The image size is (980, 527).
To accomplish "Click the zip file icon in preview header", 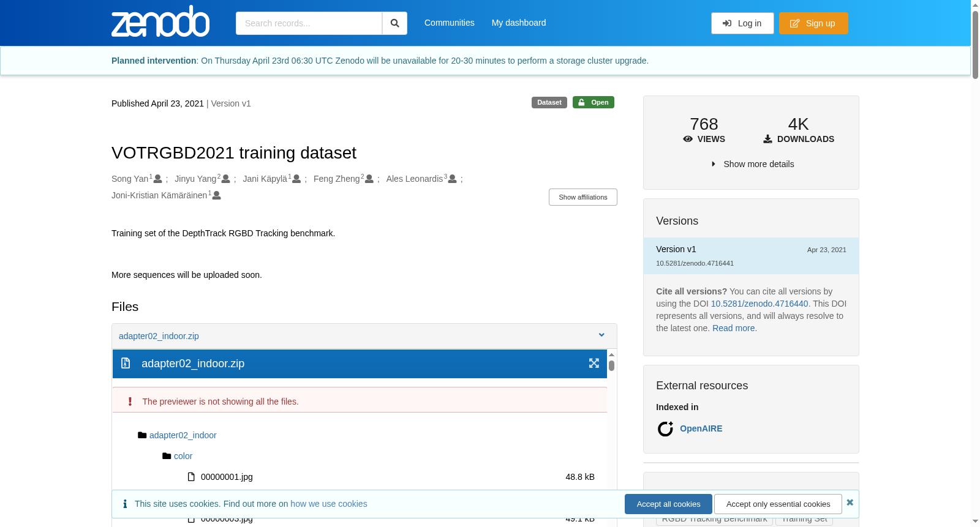I will pyautogui.click(x=126, y=364).
